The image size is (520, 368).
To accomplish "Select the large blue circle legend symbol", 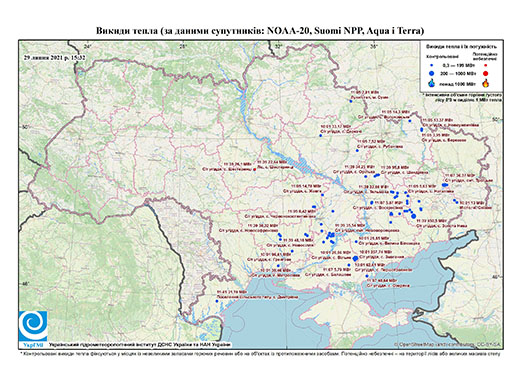I will pyautogui.click(x=432, y=73).
